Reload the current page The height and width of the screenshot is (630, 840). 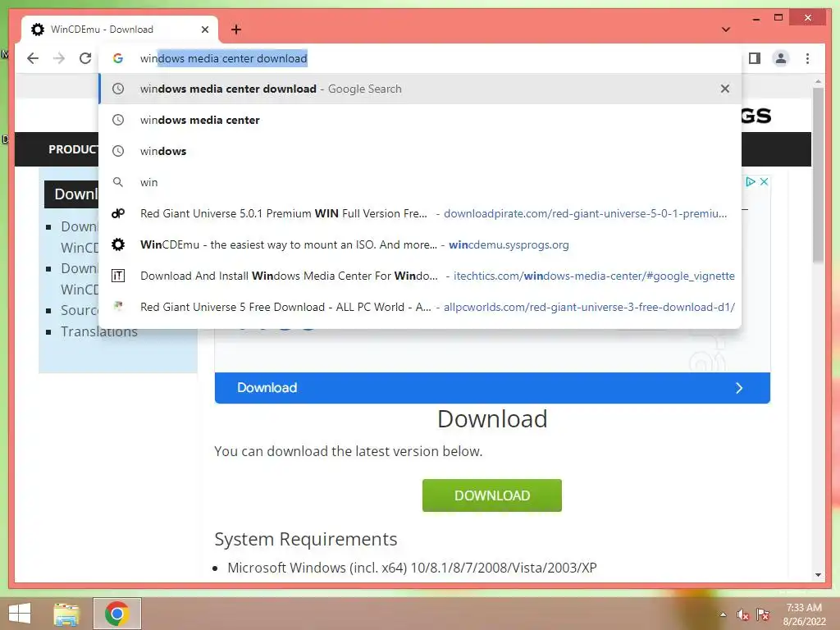[x=85, y=58]
